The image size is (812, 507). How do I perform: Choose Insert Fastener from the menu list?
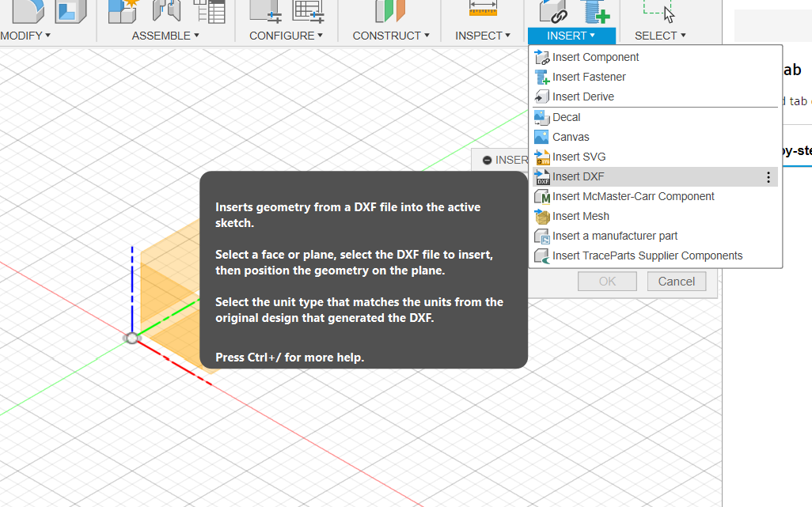tap(655, 77)
